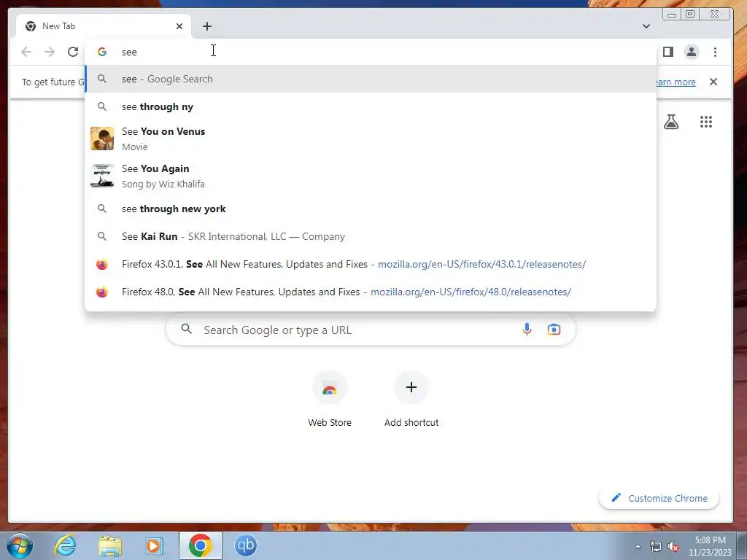Screen dimensions: 747x560
Task: Start voice search with the microphone icon
Action: tap(527, 330)
